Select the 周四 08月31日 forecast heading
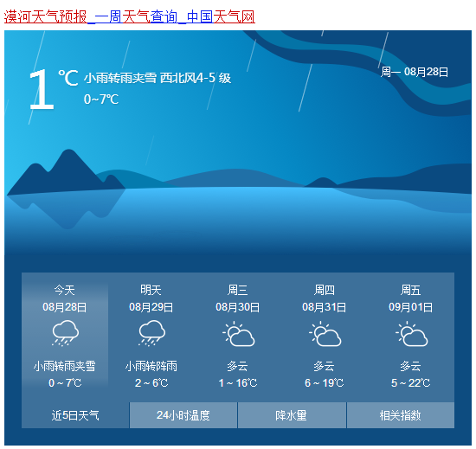476x449 pixels. coord(325,298)
